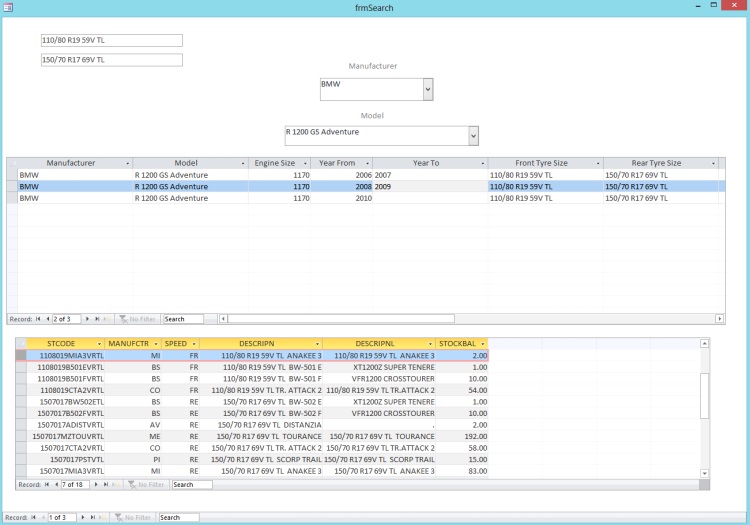This screenshot has width=750, height=525.
Task: Open the Rear Tyre Size column filter arrow
Action: coord(713,163)
